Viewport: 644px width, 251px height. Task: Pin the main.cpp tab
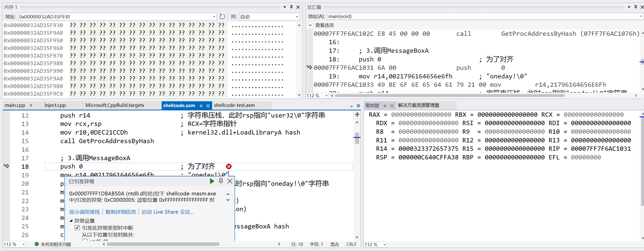(x=31, y=105)
